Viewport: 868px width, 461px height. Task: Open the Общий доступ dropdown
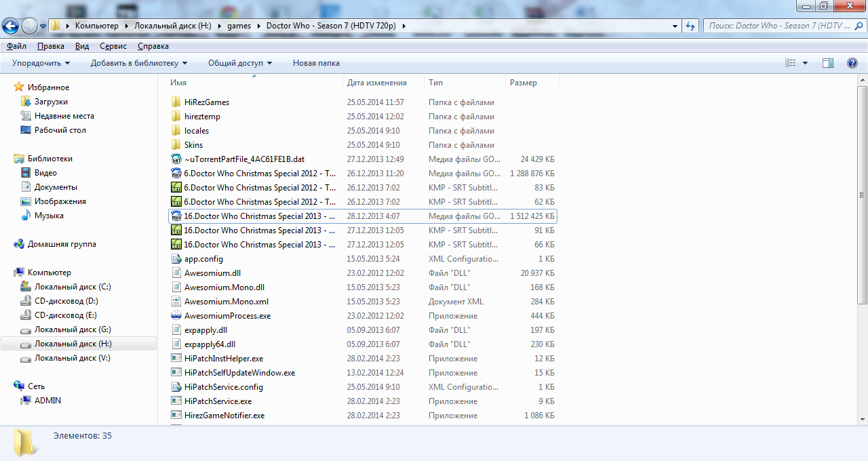(x=240, y=63)
